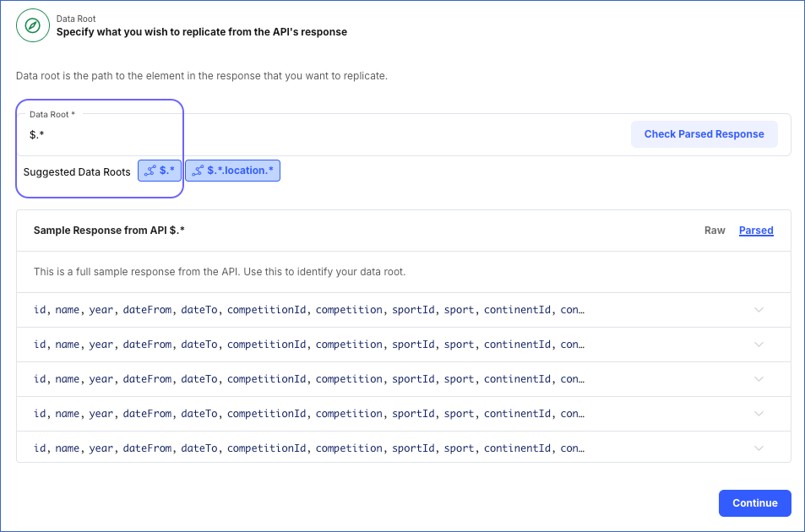The image size is (805, 532).
Task: Expand the last sample response row
Action: [x=759, y=448]
